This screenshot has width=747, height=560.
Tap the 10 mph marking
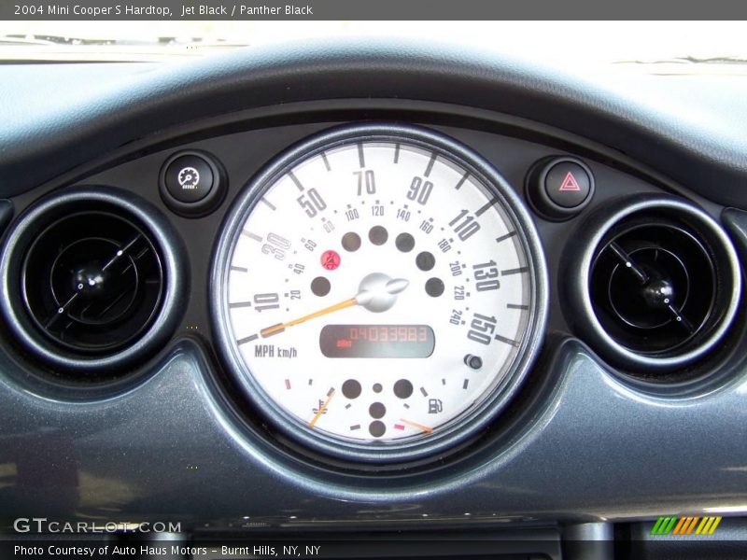[266, 301]
